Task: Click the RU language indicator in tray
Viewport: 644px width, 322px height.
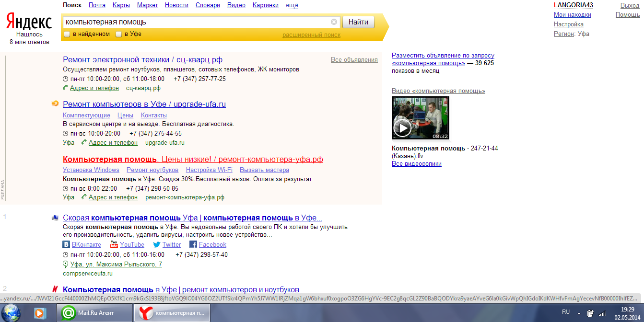Action: 565,312
